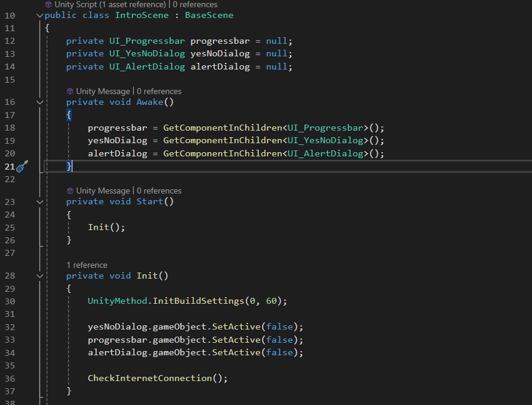Collapse the Start method fold chevron

coord(40,202)
